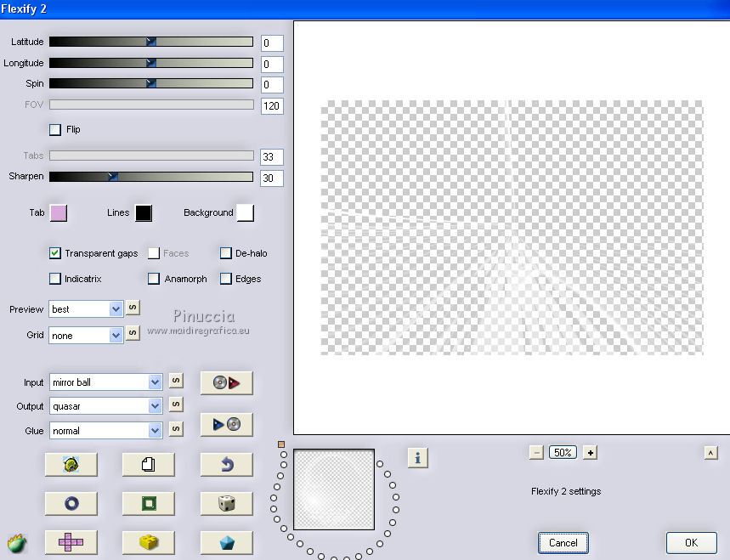Click the Longitude slider track
This screenshot has width=730, height=560.
151,62
